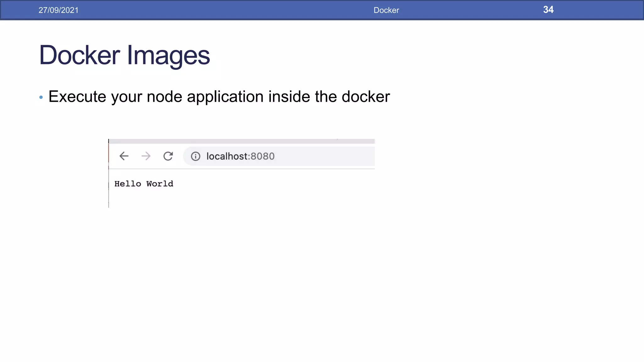Click the gray browser tab strip
Viewport: 644px width, 362px height.
[241, 141]
